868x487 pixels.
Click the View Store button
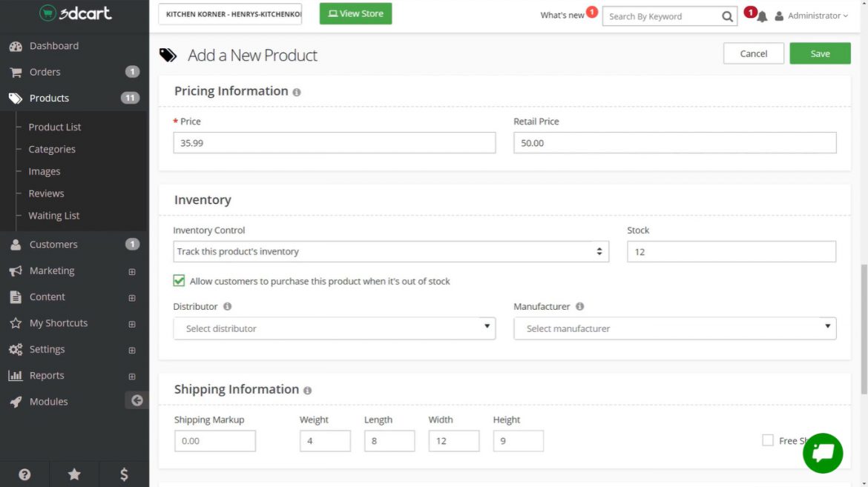(x=355, y=13)
